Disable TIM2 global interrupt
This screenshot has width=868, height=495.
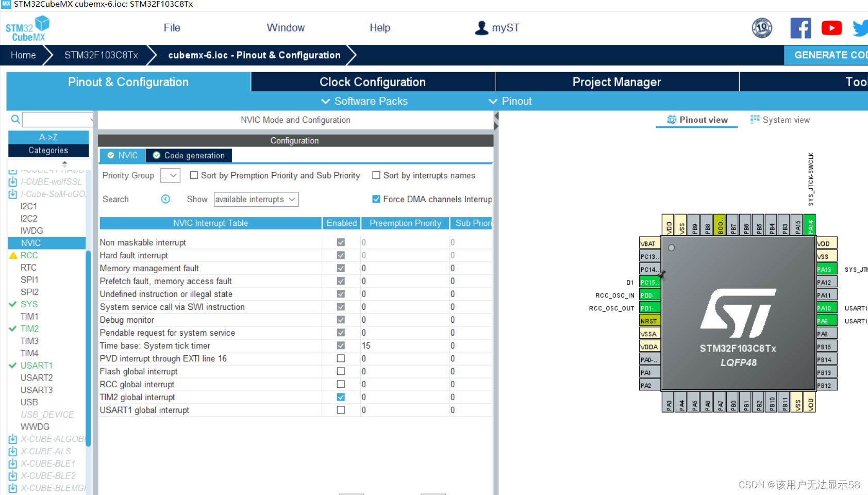[341, 397]
